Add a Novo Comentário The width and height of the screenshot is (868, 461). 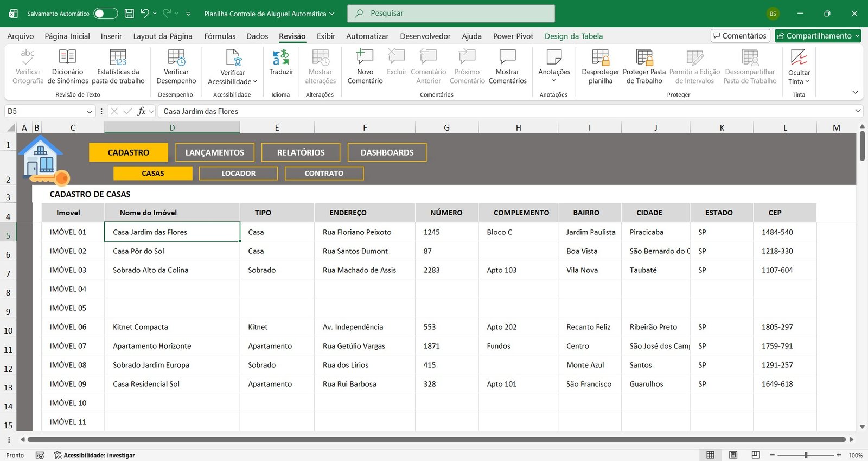coord(365,66)
